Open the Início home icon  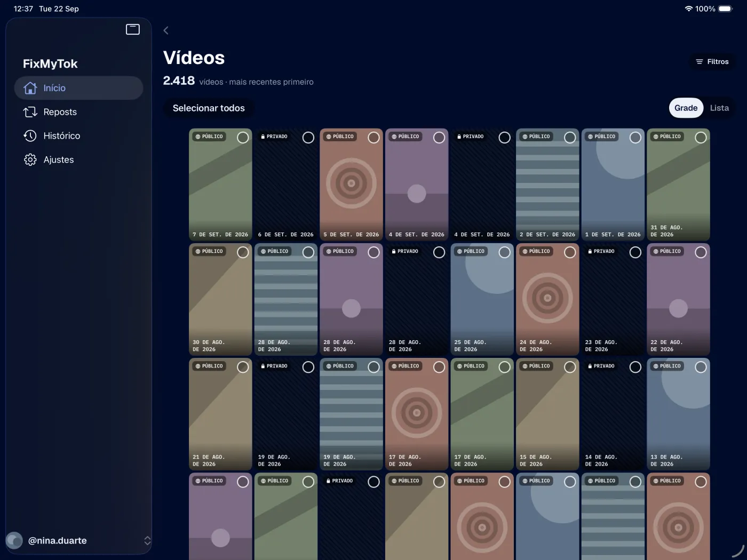pos(30,88)
